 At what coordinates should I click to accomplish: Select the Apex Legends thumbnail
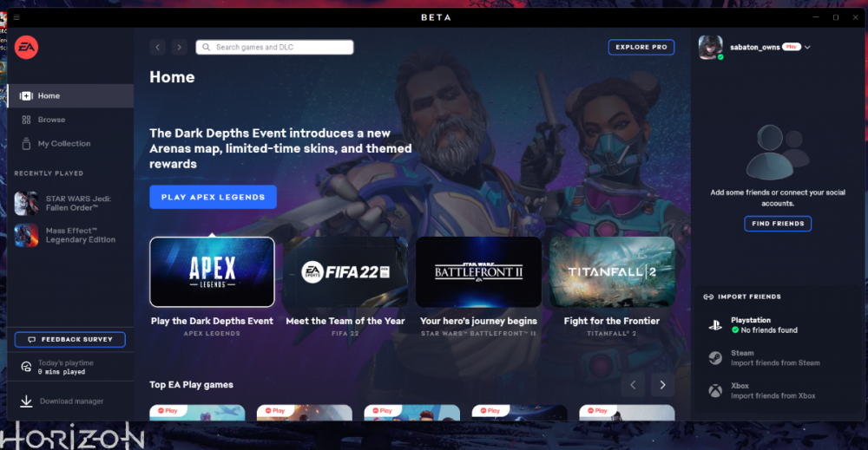coord(212,272)
